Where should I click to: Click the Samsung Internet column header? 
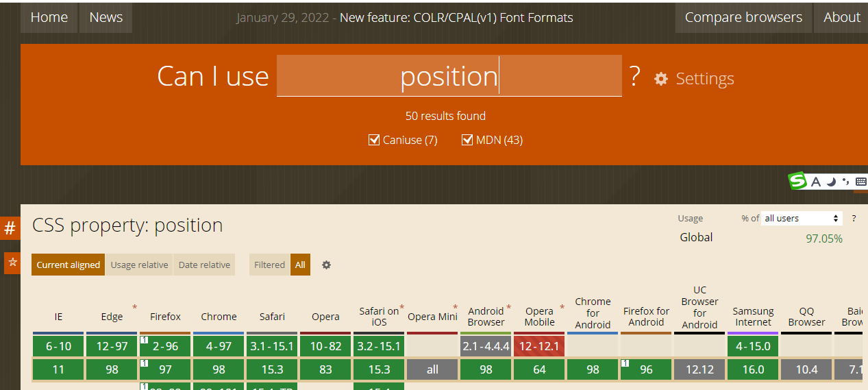[x=753, y=317]
